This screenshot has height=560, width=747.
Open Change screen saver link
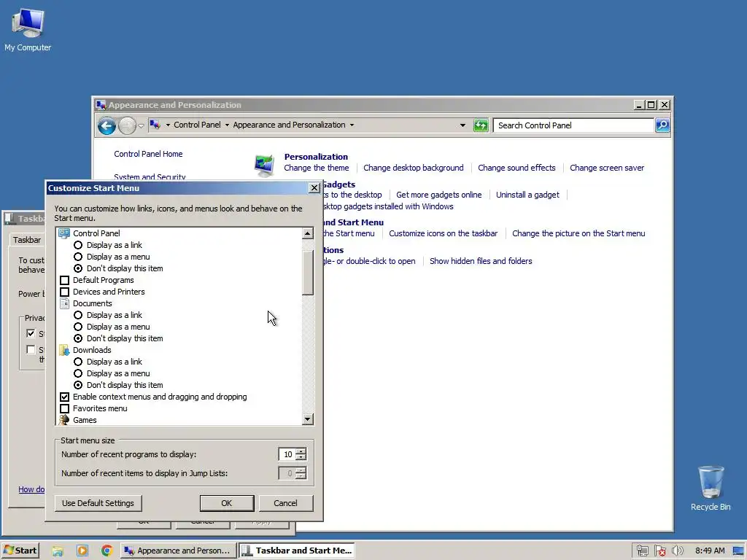606,168
